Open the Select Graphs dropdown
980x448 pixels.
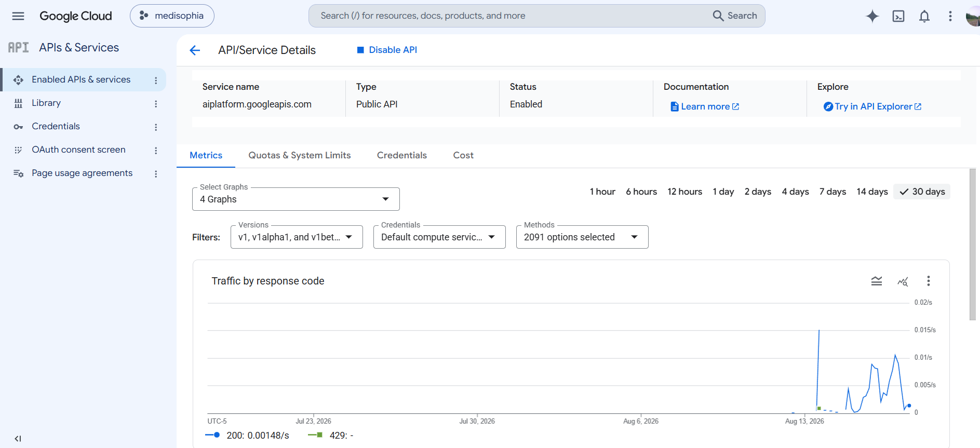296,199
